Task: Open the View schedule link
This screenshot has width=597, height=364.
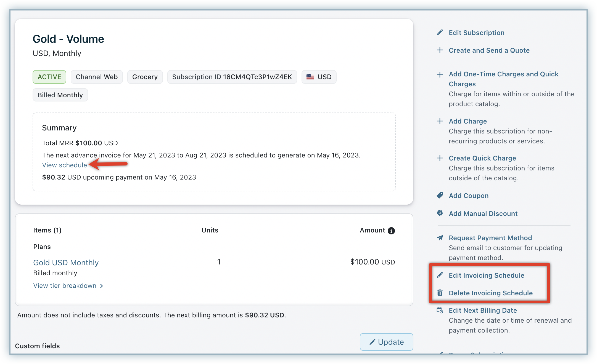Action: pos(64,165)
